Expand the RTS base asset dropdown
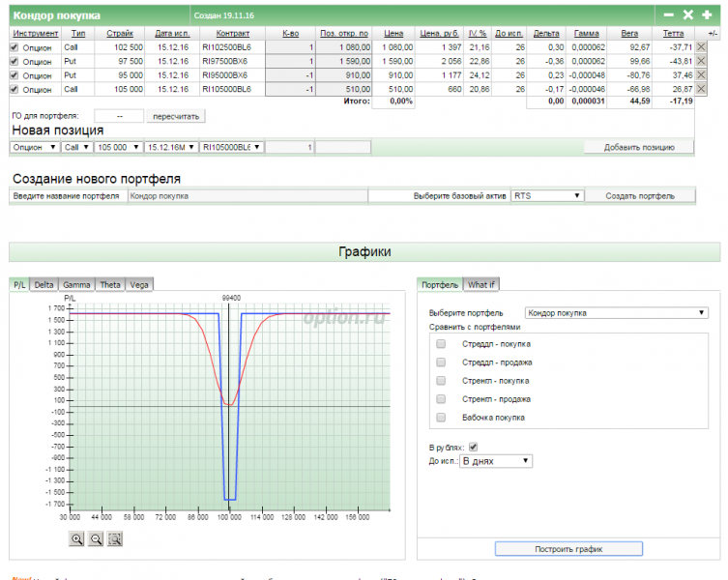 [547, 195]
